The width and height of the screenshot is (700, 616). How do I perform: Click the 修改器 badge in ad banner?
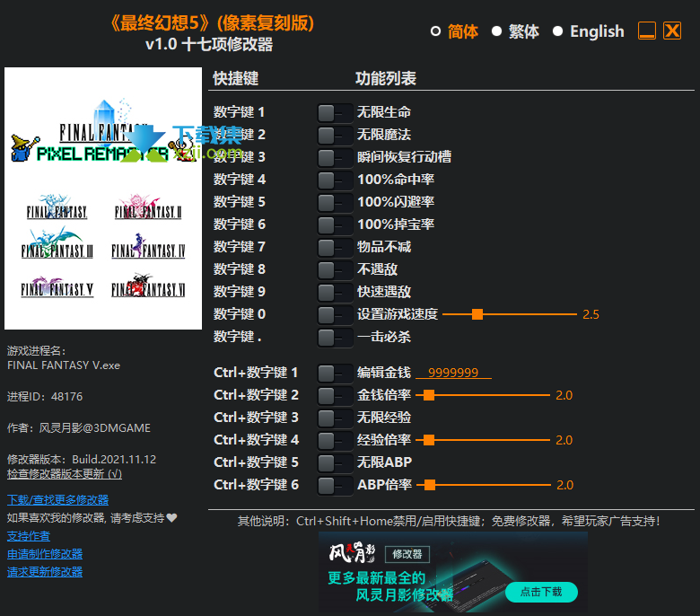(x=407, y=554)
